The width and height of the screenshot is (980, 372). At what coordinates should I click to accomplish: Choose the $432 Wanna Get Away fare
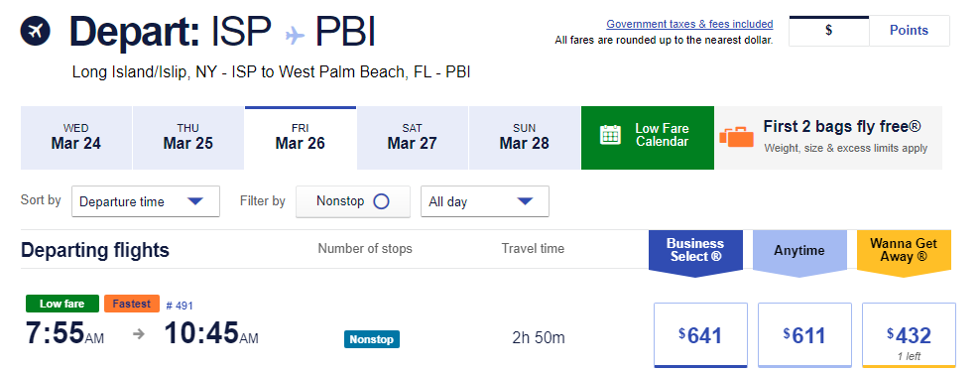909,335
